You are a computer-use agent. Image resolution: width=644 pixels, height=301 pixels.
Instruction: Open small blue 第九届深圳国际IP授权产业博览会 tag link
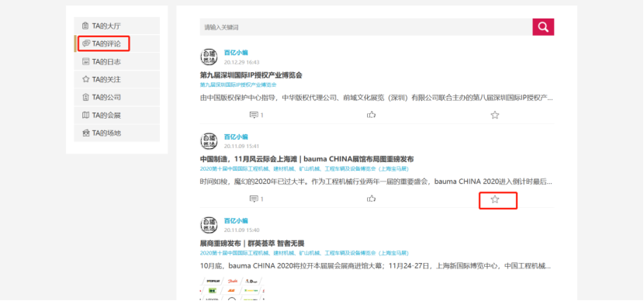pos(238,85)
